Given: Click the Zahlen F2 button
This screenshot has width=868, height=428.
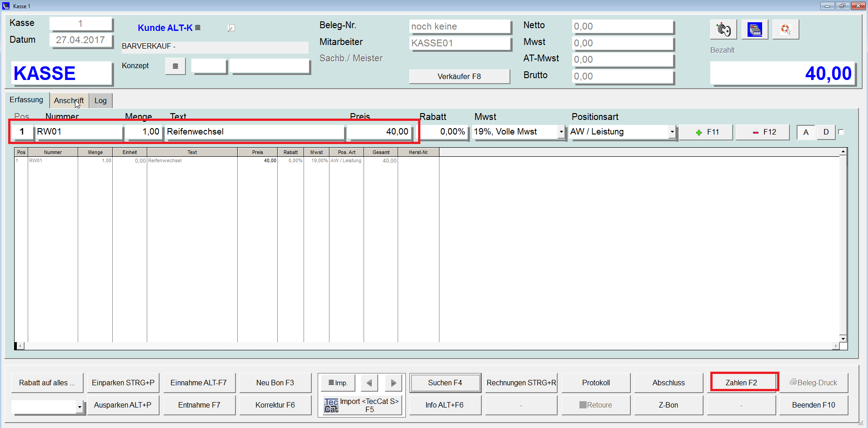Looking at the screenshot, I should 741,383.
